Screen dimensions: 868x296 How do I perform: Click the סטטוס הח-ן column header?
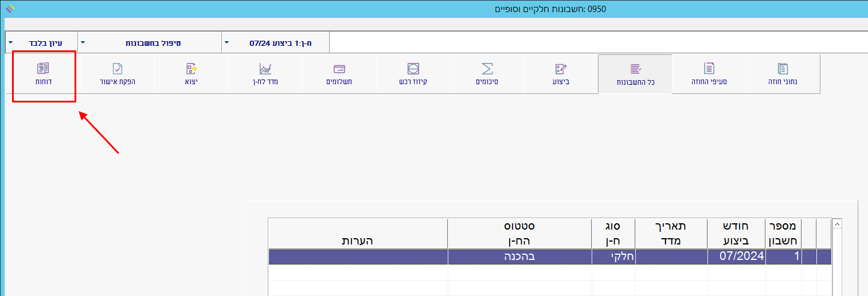[x=519, y=234]
